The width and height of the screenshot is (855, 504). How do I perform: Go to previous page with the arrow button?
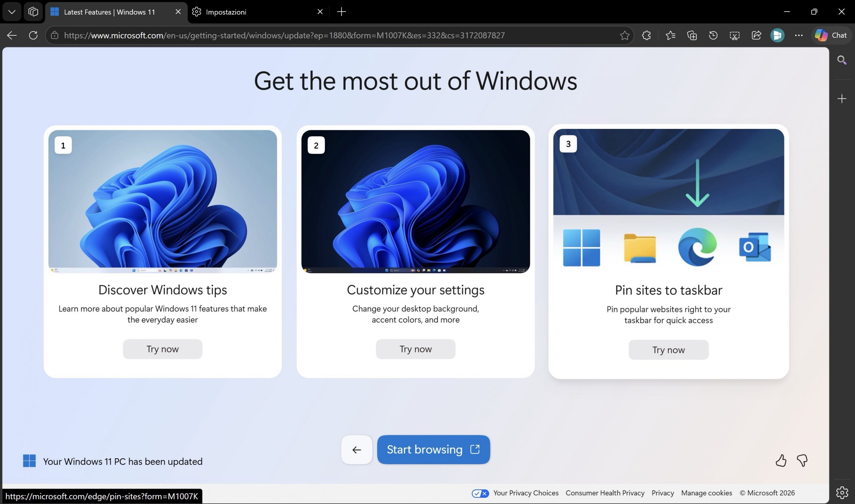(357, 450)
